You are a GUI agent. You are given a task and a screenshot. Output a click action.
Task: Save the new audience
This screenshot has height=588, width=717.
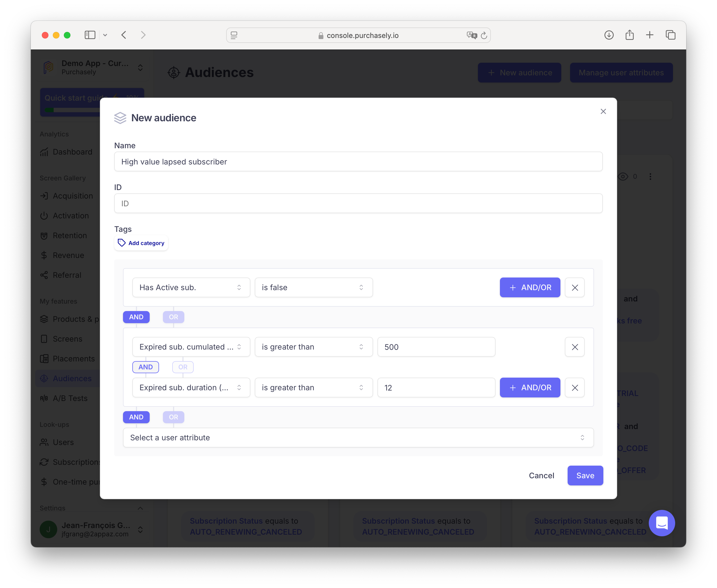click(x=585, y=475)
